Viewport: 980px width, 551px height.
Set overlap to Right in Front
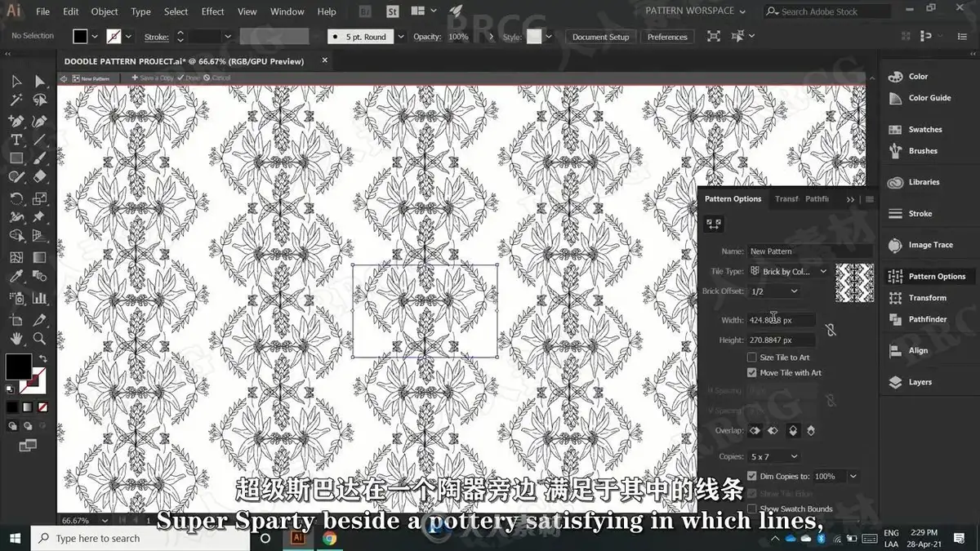tap(773, 430)
